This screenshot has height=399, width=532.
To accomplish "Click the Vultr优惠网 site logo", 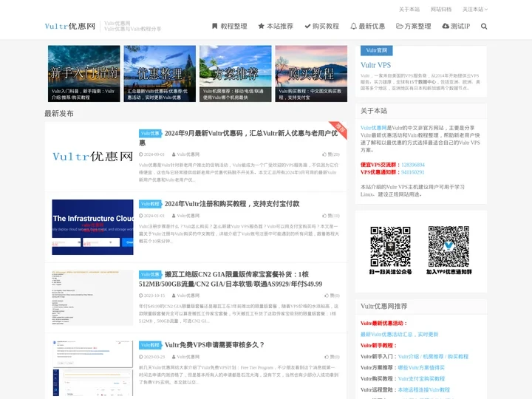I will point(70,26).
